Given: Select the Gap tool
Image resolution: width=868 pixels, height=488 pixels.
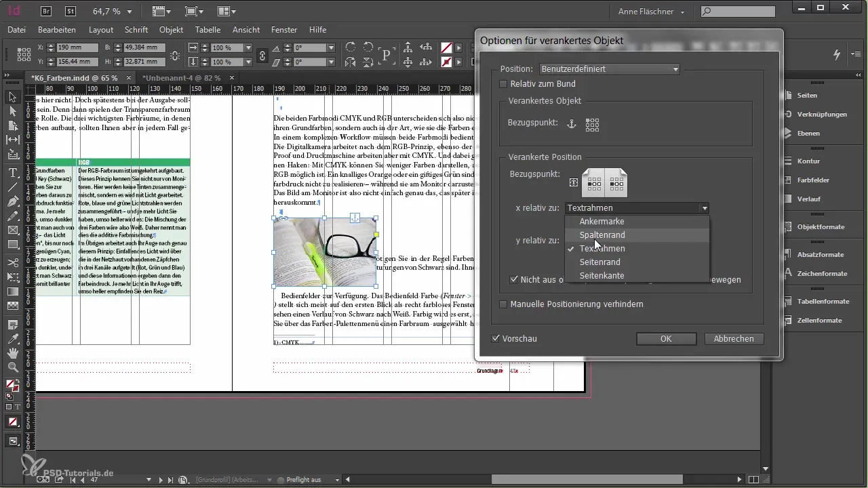Looking at the screenshot, I should click(12, 140).
